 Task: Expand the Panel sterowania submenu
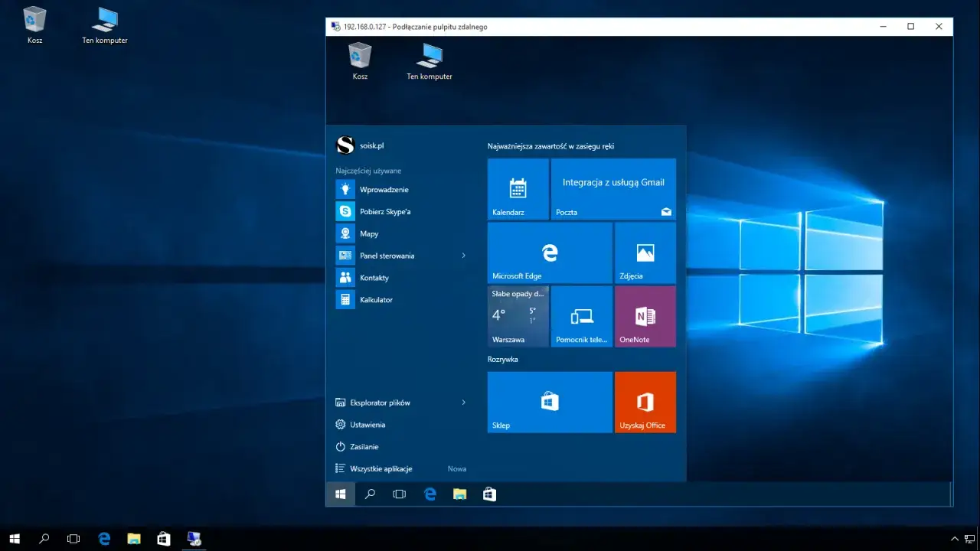(x=387, y=256)
